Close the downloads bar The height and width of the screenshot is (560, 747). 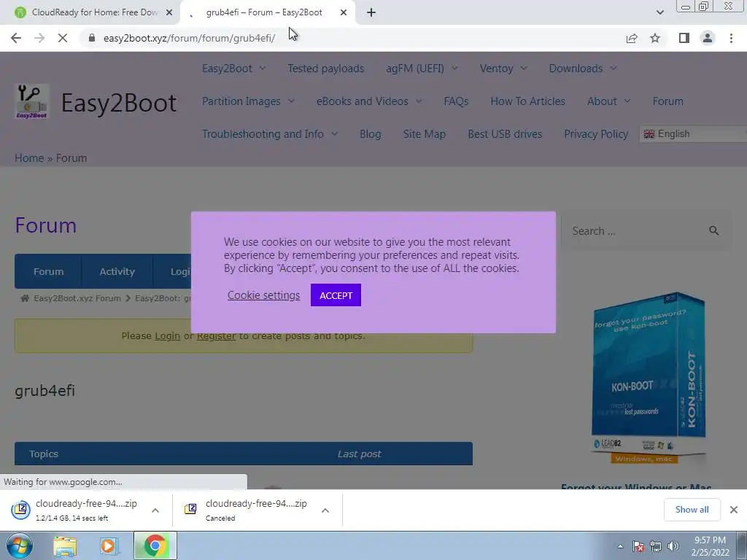coord(734,510)
